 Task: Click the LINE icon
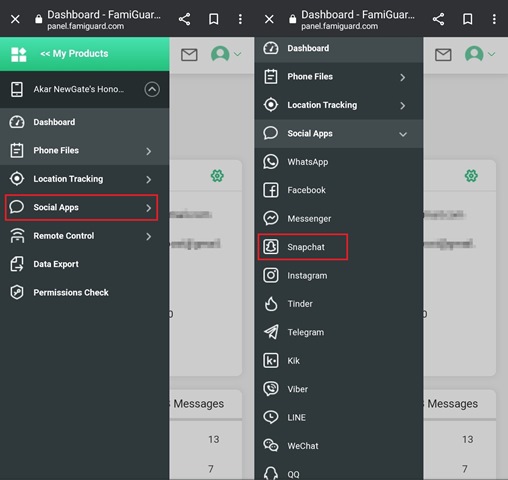(271, 417)
